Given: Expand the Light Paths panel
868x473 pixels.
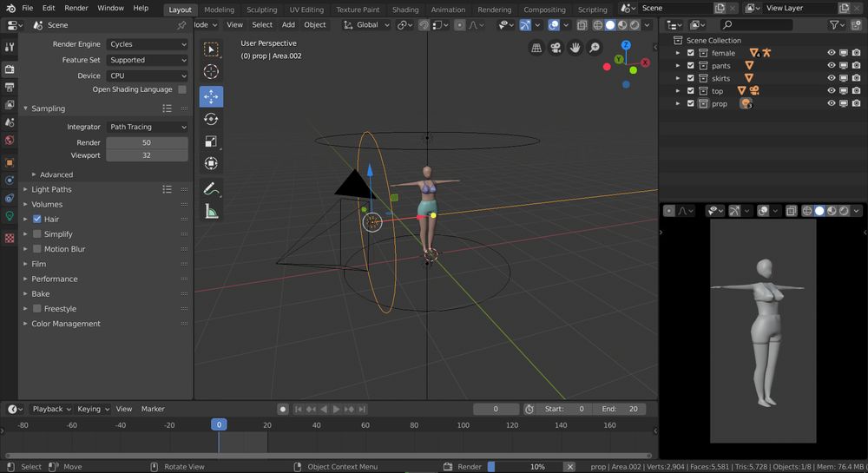Looking at the screenshot, I should [52, 189].
